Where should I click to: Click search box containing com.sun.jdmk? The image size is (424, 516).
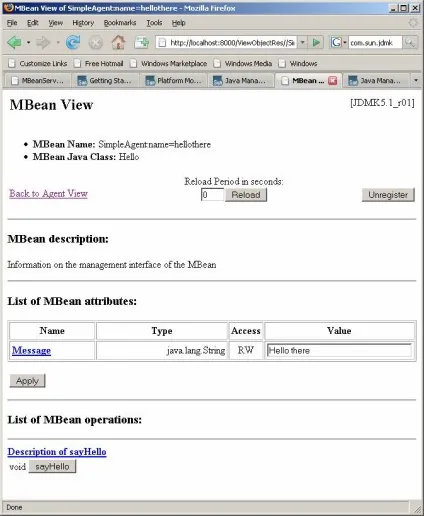pyautogui.click(x=375, y=43)
